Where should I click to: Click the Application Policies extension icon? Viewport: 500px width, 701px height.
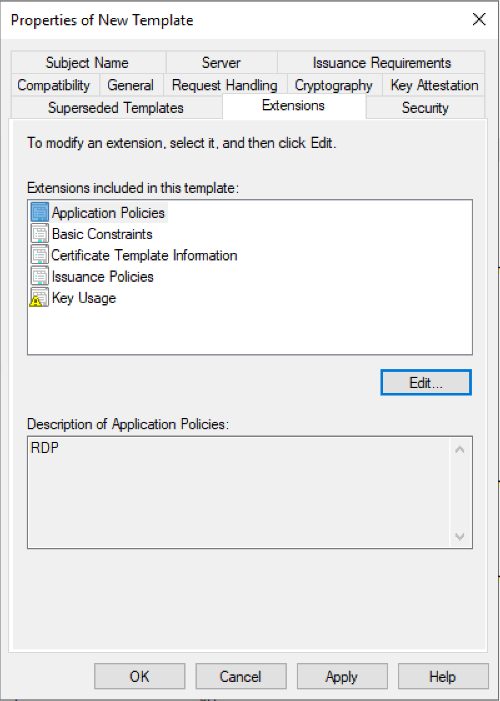coord(39,212)
